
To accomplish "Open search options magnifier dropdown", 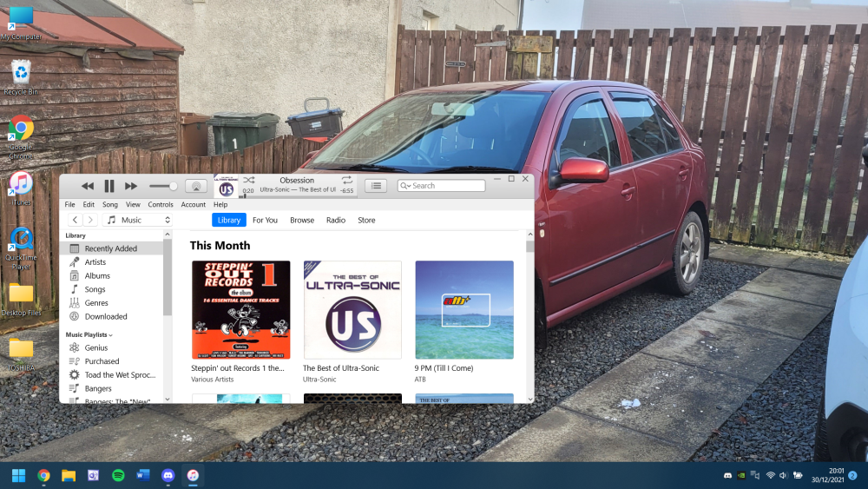I will 405,186.
